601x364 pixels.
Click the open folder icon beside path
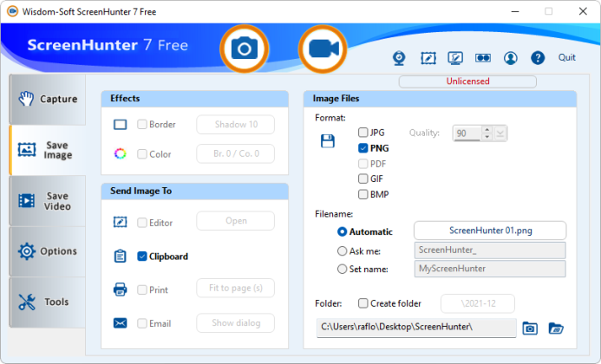[x=556, y=328]
